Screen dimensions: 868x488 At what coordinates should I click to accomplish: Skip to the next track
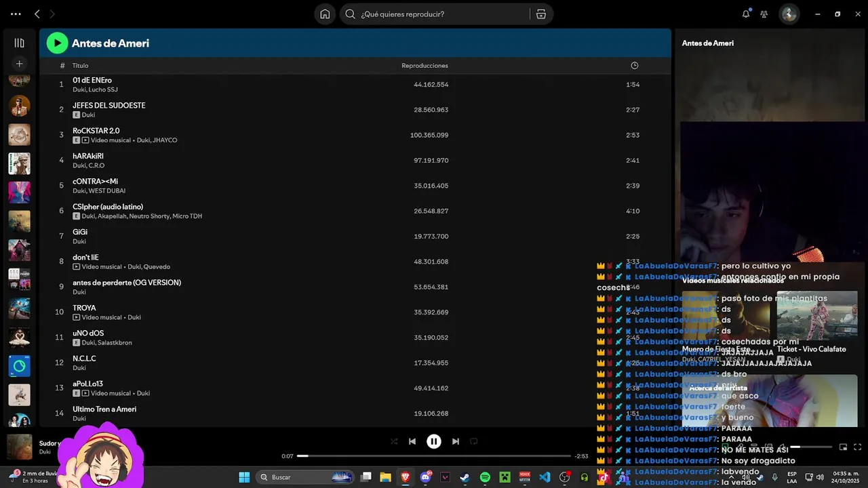(456, 441)
